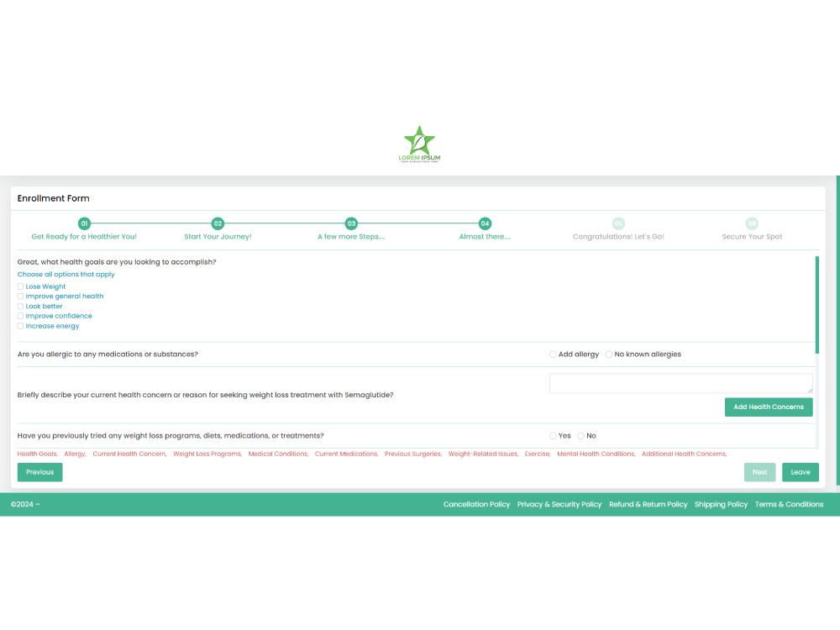Open Get Ready for a Healthier You! step
The image size is (840, 630).
point(84,236)
